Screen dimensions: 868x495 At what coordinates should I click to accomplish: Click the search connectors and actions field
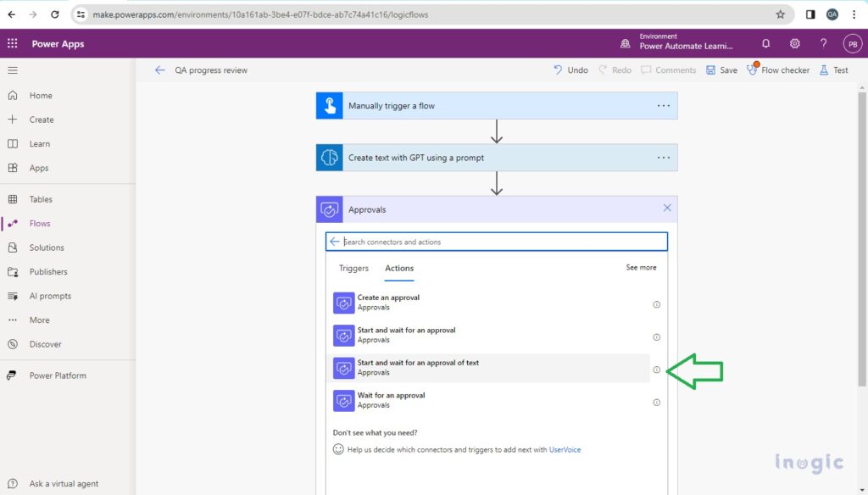(496, 242)
